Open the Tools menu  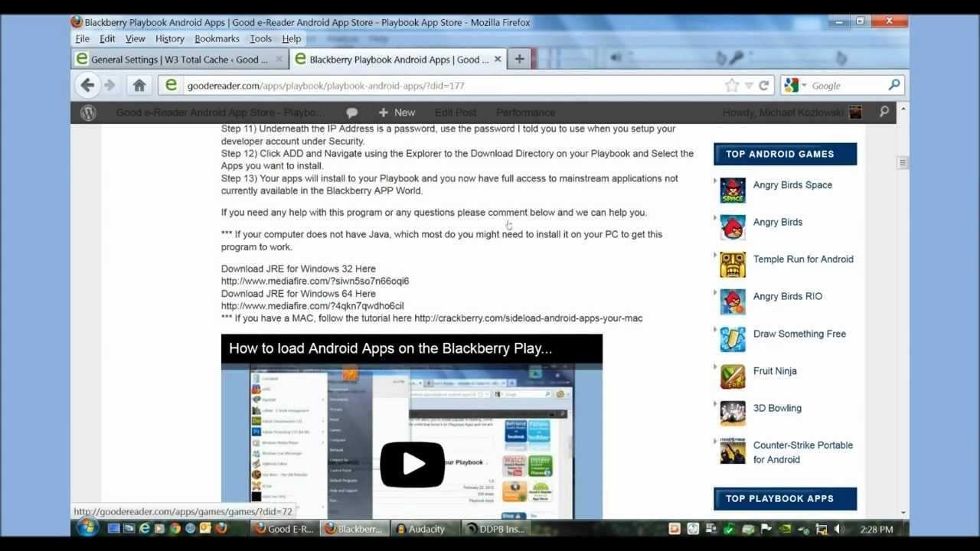coord(260,38)
